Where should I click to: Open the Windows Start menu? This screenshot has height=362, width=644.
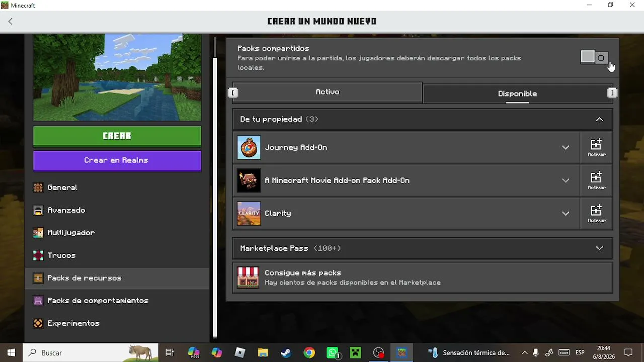click(x=11, y=352)
